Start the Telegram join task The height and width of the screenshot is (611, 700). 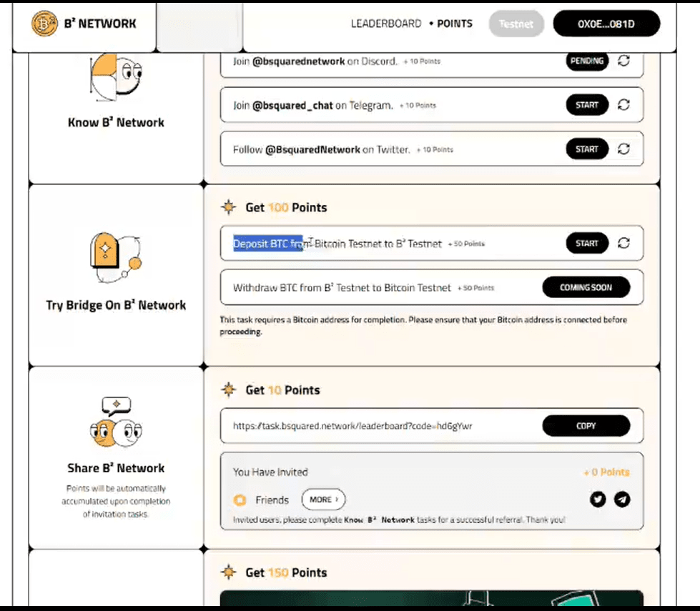[587, 105]
